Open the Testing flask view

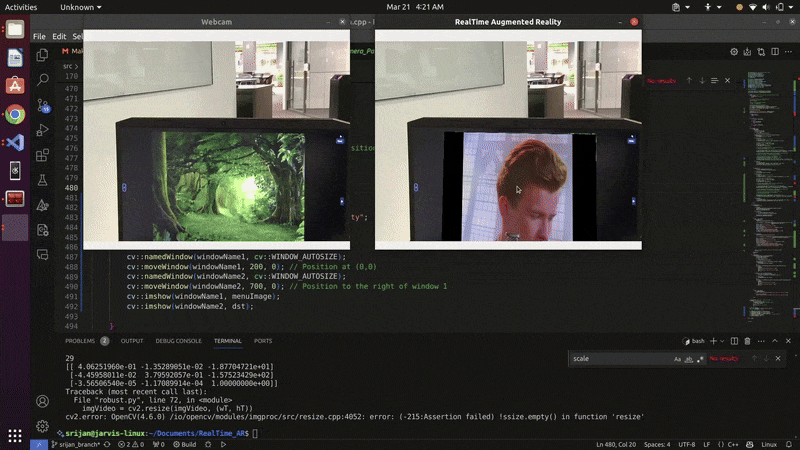(42, 180)
